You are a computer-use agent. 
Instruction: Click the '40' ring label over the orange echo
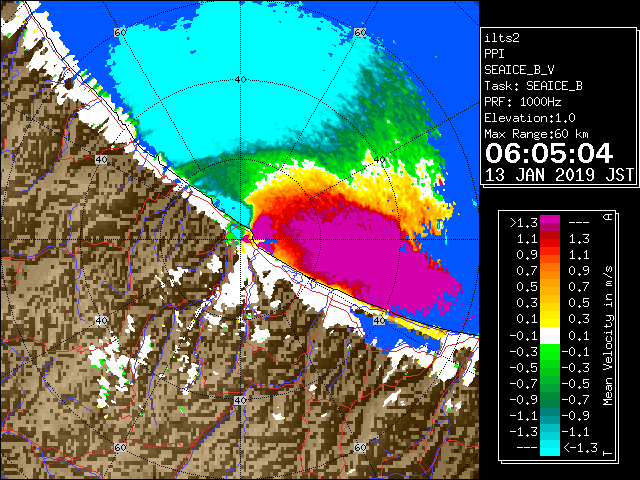pos(380,160)
